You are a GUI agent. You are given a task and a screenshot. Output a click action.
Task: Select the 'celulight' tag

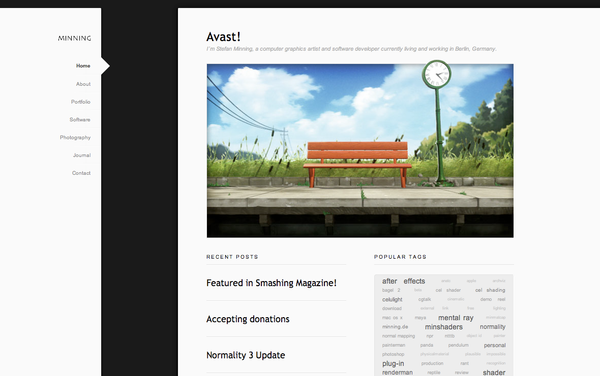(x=392, y=299)
